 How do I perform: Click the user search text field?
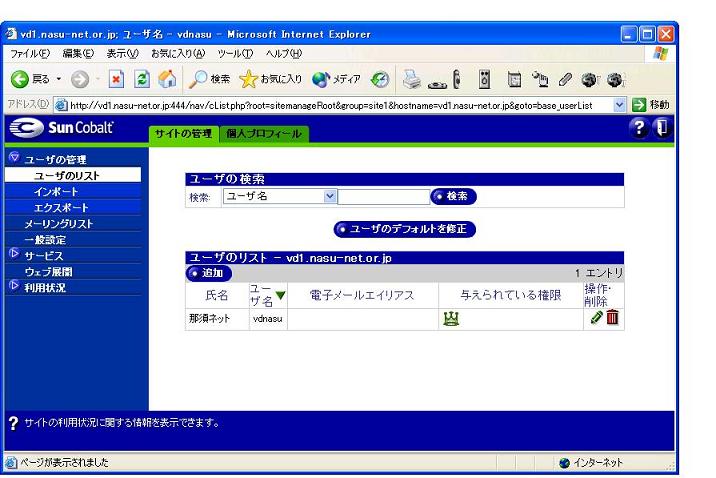pyautogui.click(x=384, y=197)
